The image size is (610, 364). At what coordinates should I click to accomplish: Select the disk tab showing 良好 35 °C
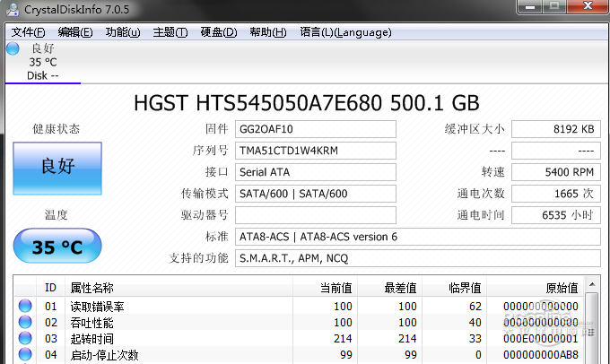pyautogui.click(x=43, y=62)
